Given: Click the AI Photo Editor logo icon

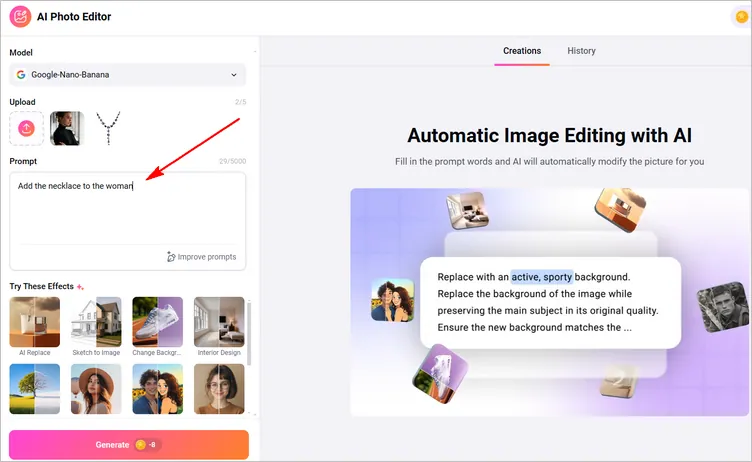Looking at the screenshot, I should pos(20,17).
